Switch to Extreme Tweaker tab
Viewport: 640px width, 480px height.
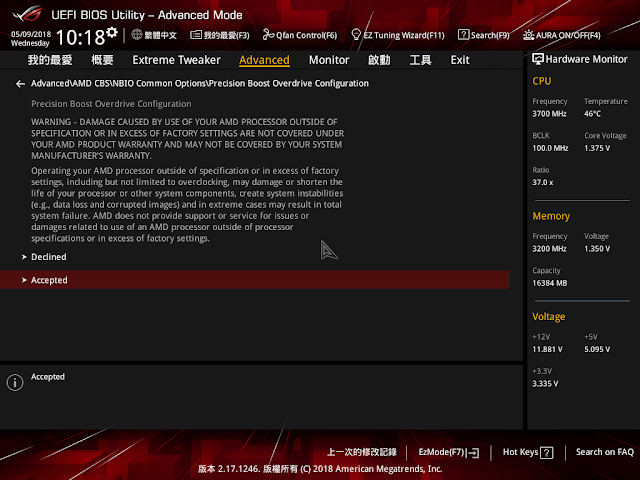[176, 60]
